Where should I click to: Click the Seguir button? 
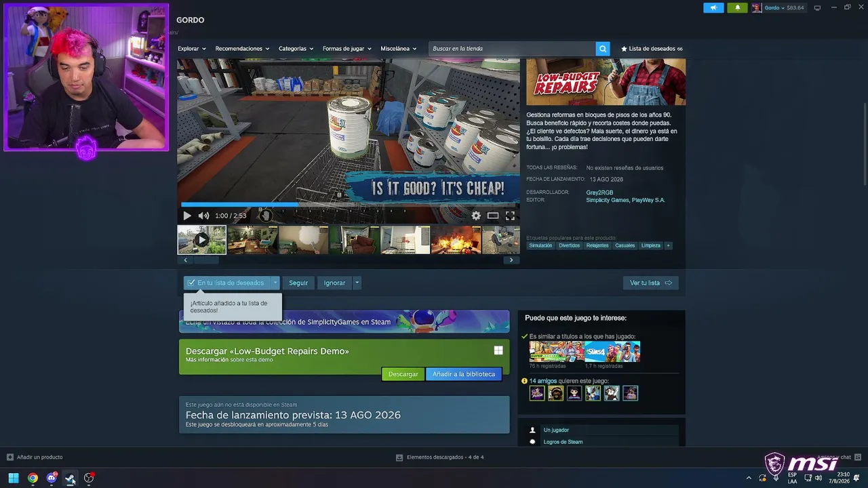tap(298, 283)
